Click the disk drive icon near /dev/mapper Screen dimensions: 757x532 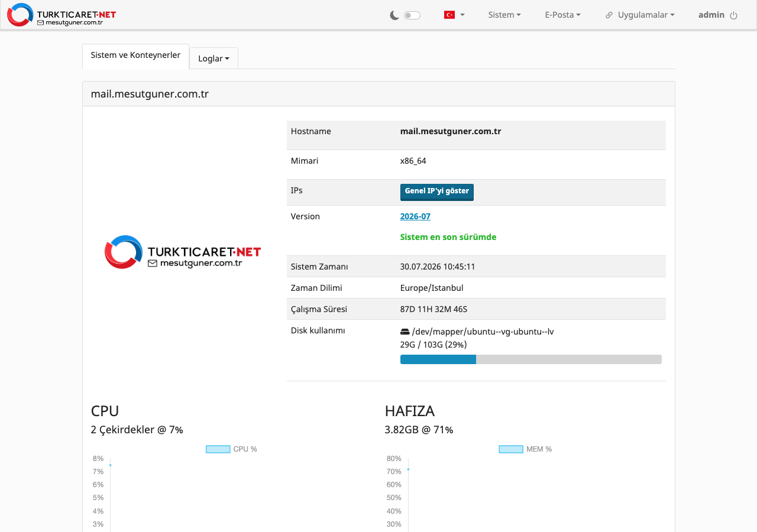tap(405, 332)
